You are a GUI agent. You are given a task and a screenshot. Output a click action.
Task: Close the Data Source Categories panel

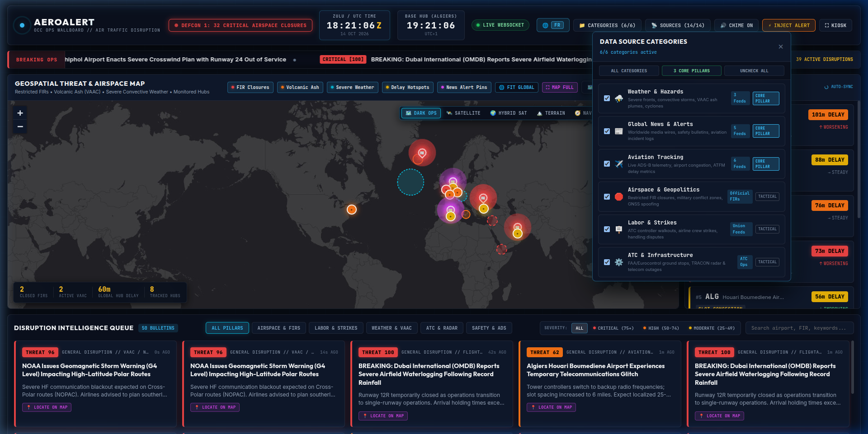point(780,47)
